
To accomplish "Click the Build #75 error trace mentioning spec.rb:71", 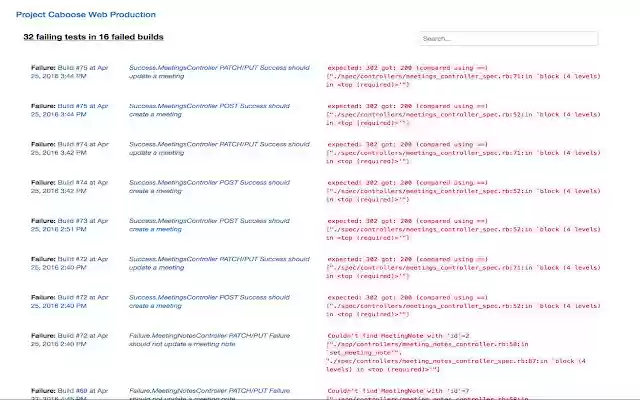I will tap(463, 76).
